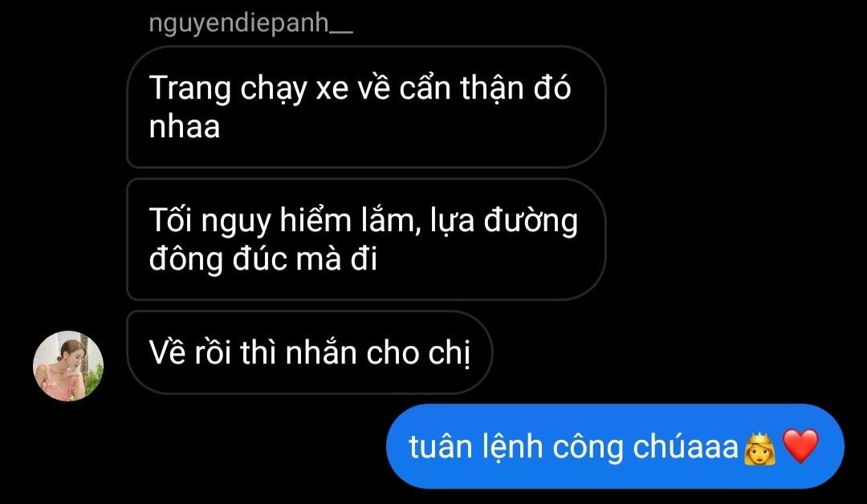Screen dimensions: 867x504
Task: Click the word "Về" in the third message
Action: point(166,352)
